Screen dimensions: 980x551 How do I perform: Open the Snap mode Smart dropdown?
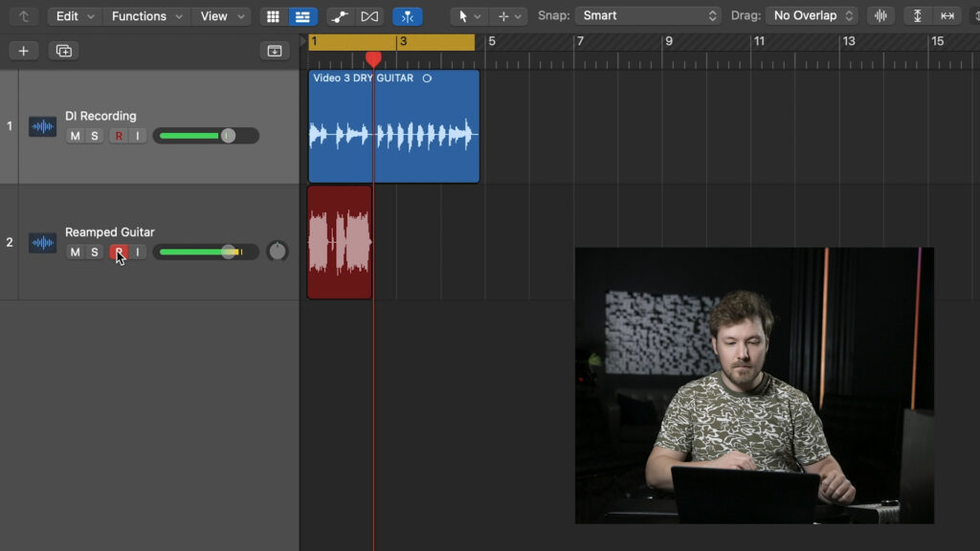(x=648, y=16)
